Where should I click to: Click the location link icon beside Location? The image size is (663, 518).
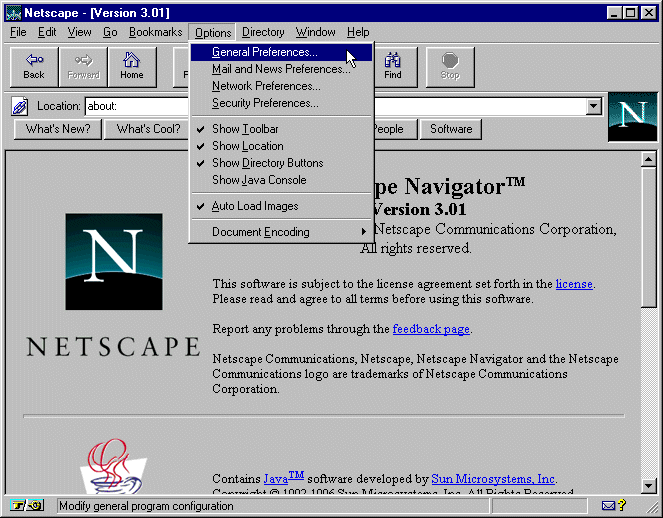[19, 106]
